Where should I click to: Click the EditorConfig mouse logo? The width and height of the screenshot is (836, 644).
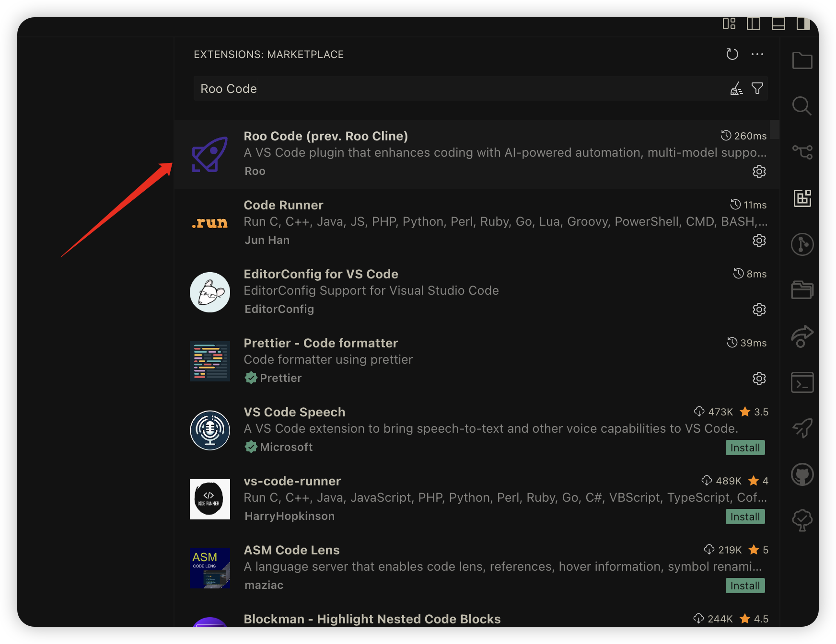pos(210,292)
